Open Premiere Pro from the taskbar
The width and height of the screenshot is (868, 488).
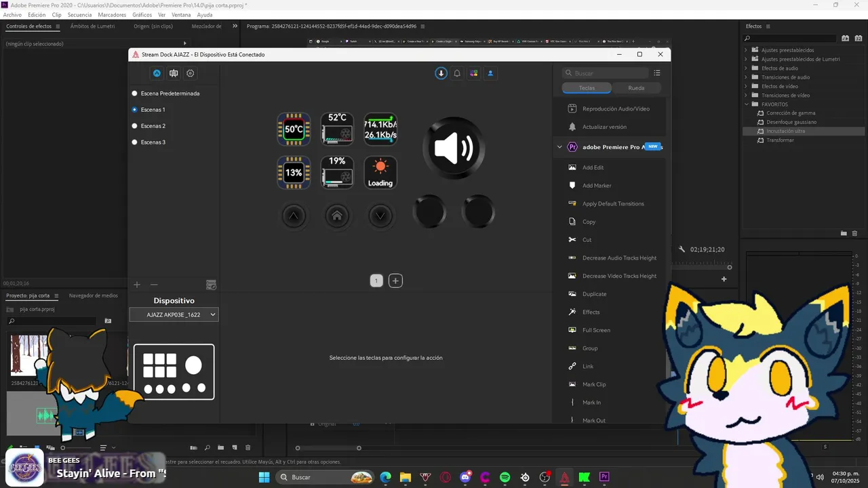[x=604, y=477]
